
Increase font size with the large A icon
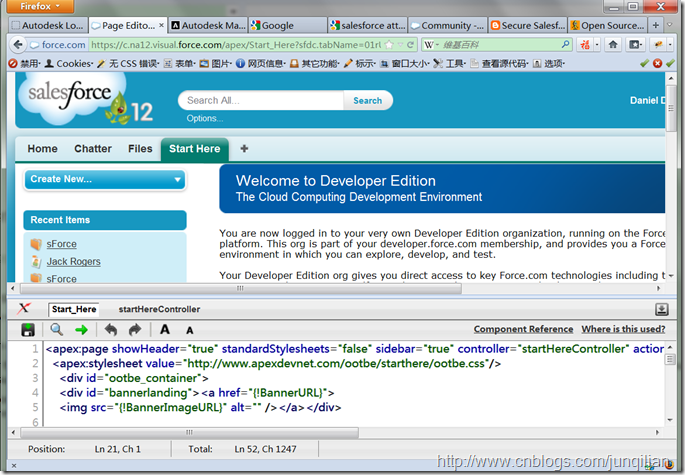(165, 329)
